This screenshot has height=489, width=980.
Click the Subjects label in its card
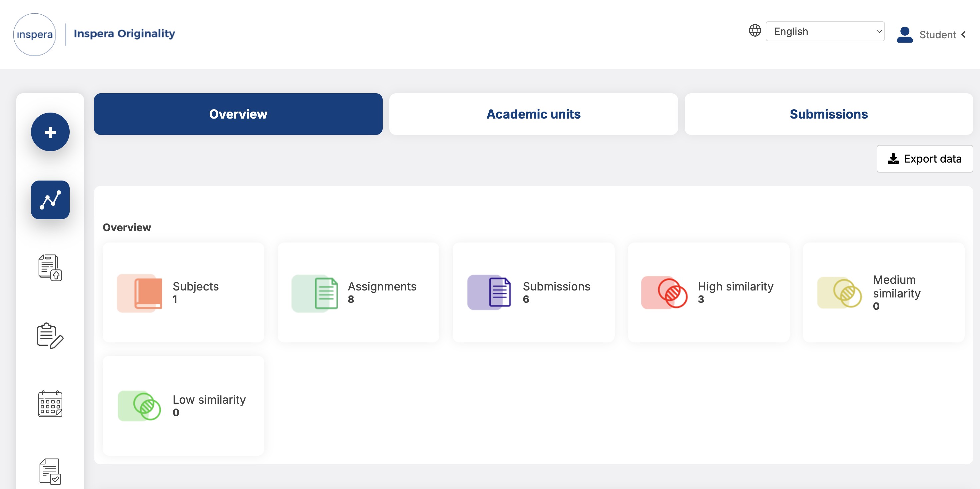coord(196,286)
